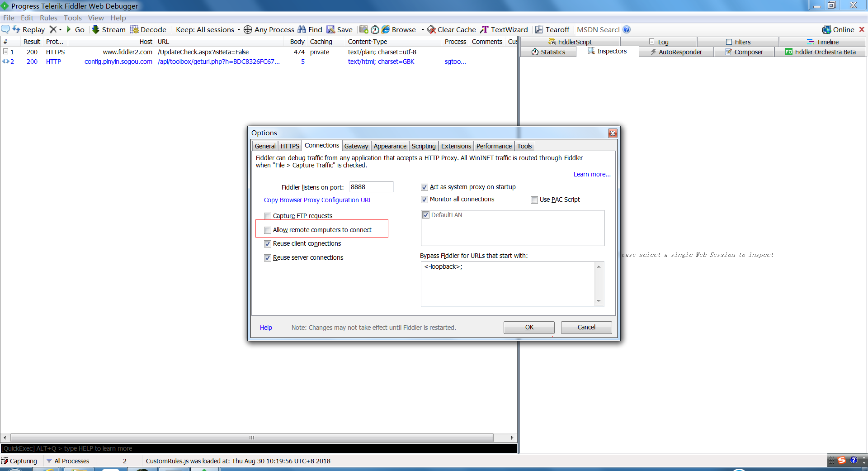868x471 pixels.
Task: Expand the Browse dropdown arrow
Action: pos(423,29)
